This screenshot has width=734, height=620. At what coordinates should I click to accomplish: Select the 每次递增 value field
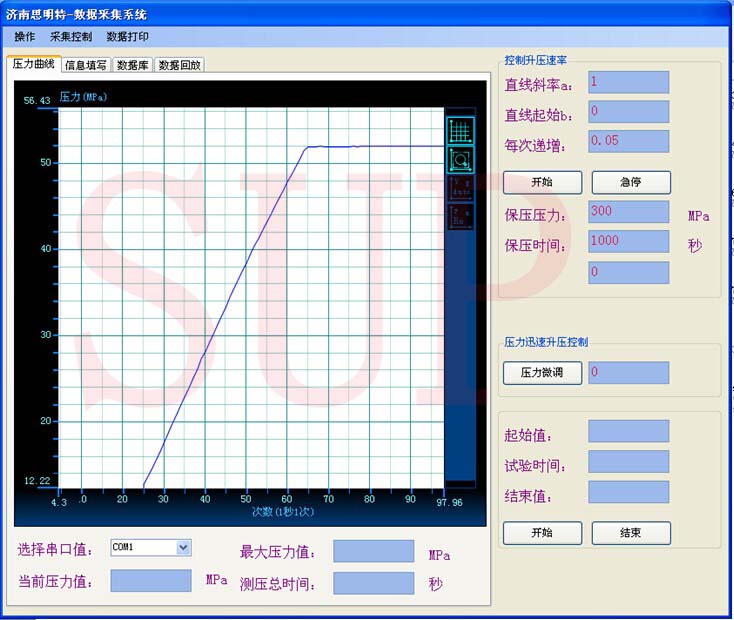(628, 141)
